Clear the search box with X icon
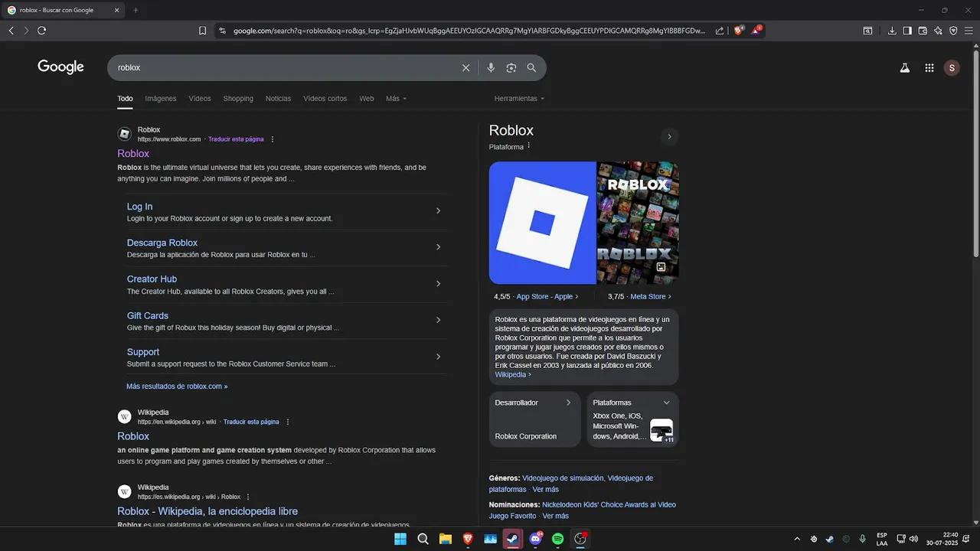Screen dimensions: 980x551 (465, 68)
